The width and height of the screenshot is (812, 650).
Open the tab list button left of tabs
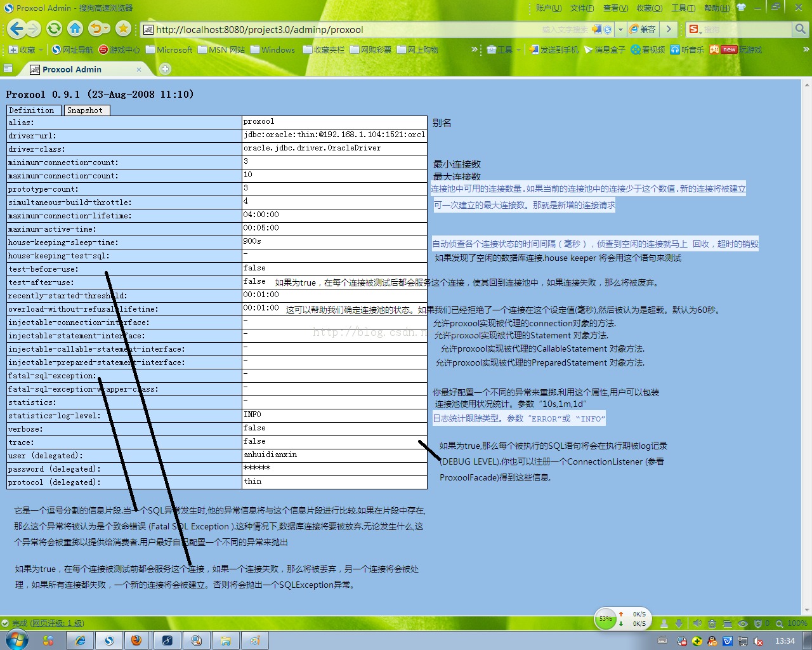tap(8, 69)
